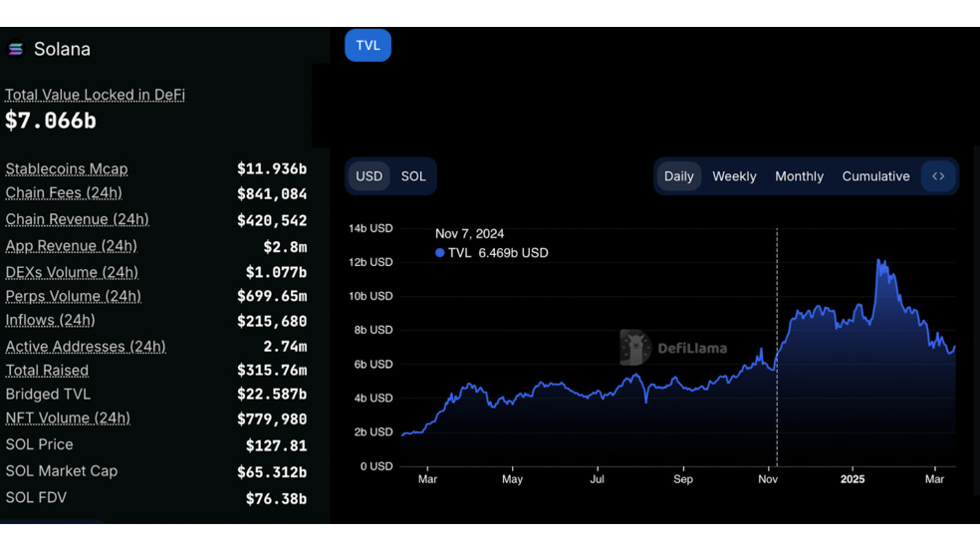Click the $1.077b DEXs volume value

coord(276,272)
